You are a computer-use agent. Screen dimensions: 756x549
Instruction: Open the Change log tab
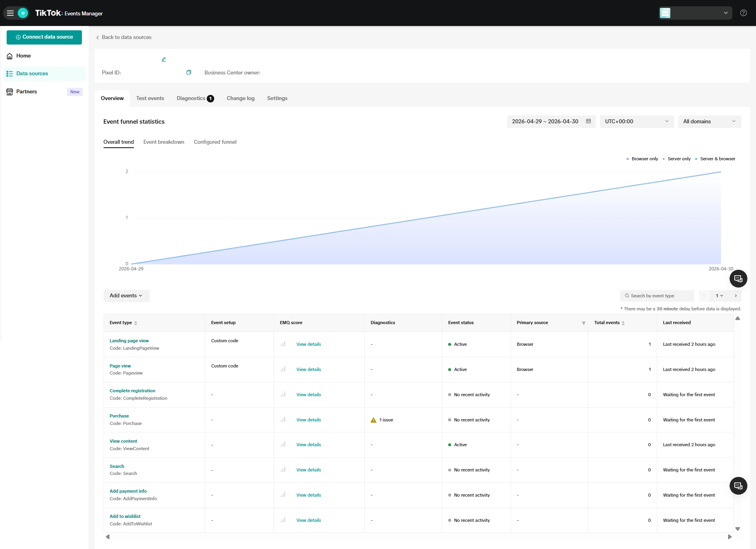(241, 98)
